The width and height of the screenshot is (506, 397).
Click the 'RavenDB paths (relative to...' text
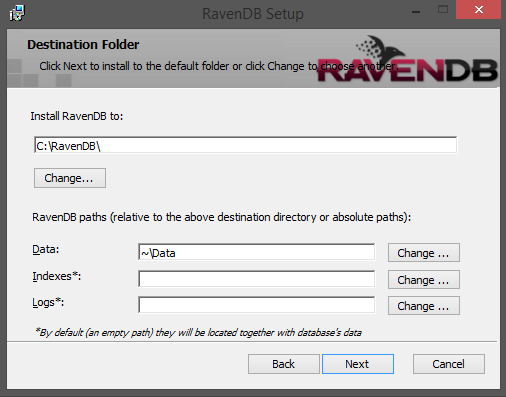(221, 217)
